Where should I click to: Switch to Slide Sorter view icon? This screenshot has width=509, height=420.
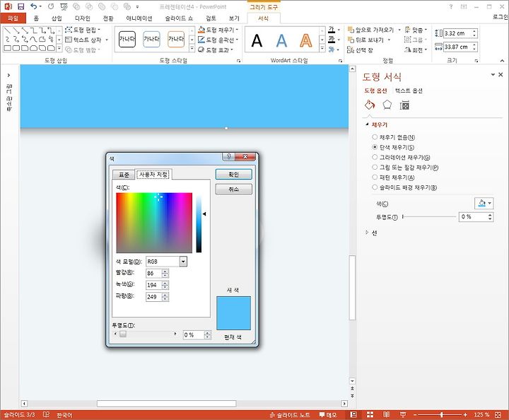[370, 414]
